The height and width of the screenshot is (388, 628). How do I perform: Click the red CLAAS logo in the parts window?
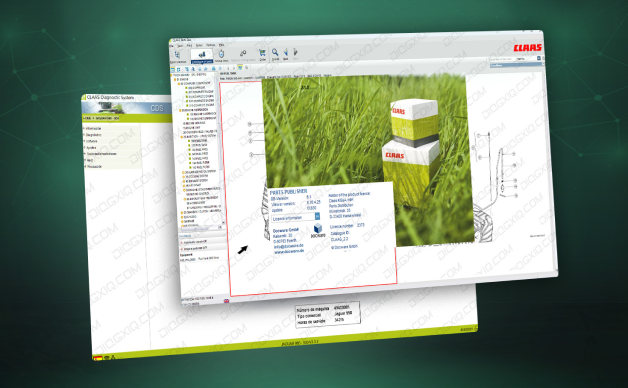pyautogui.click(x=528, y=48)
